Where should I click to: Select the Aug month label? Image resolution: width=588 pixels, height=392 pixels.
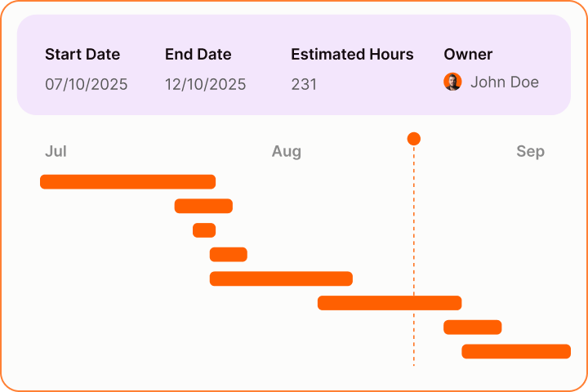click(x=286, y=151)
